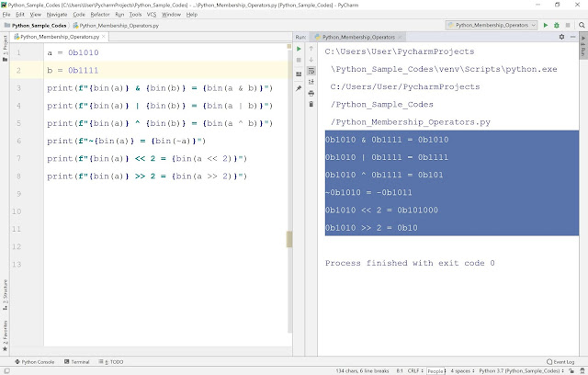Change CRLF line separator setting
The image size is (588, 375).
pyautogui.click(x=415, y=371)
